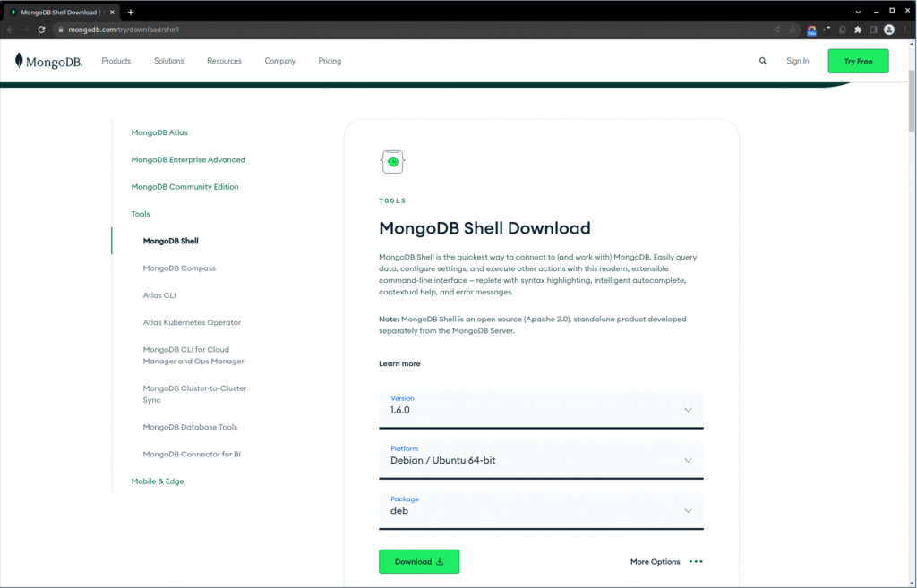Viewport: 917px width, 588px height.
Task: Expand the Package deb dropdown
Action: [541, 509]
